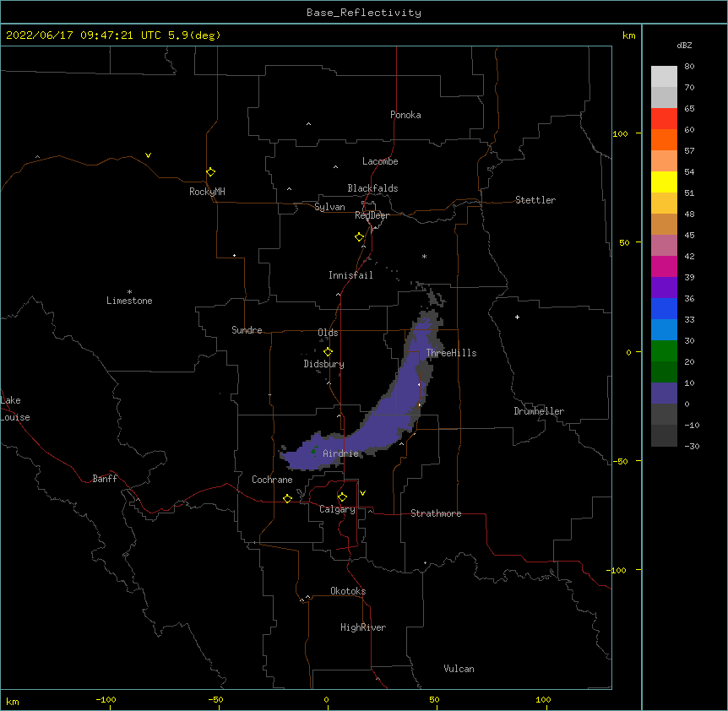
Task: Click the Sundre town label
Action: (x=247, y=330)
